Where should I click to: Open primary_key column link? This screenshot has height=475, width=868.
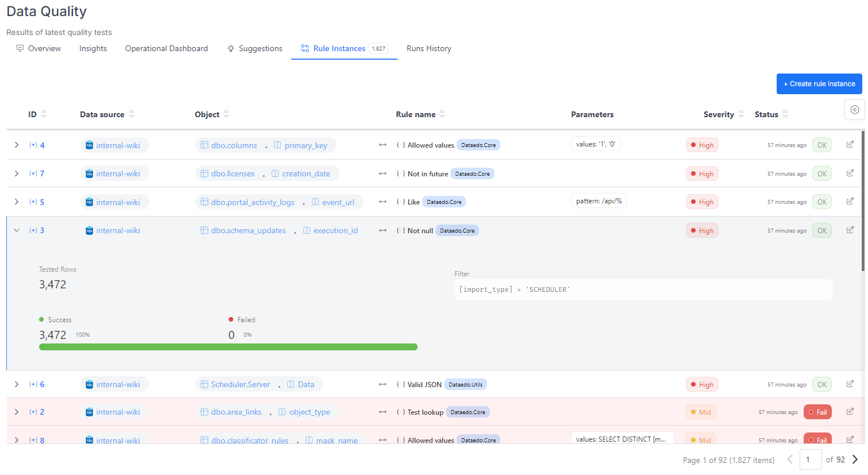(306, 145)
